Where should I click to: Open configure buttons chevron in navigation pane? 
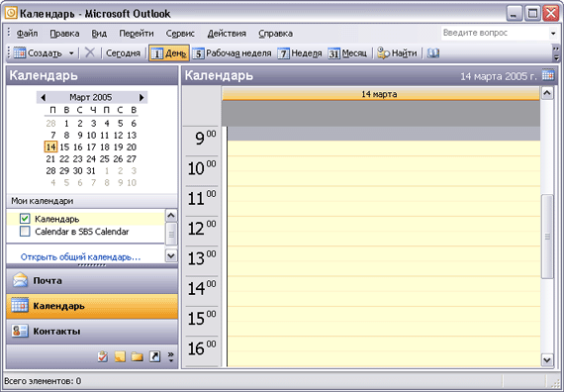171,356
